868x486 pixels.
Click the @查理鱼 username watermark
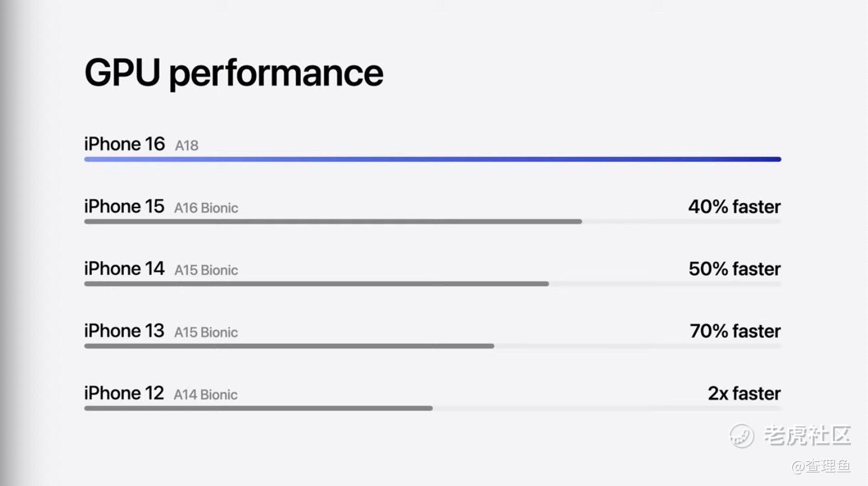click(821, 466)
